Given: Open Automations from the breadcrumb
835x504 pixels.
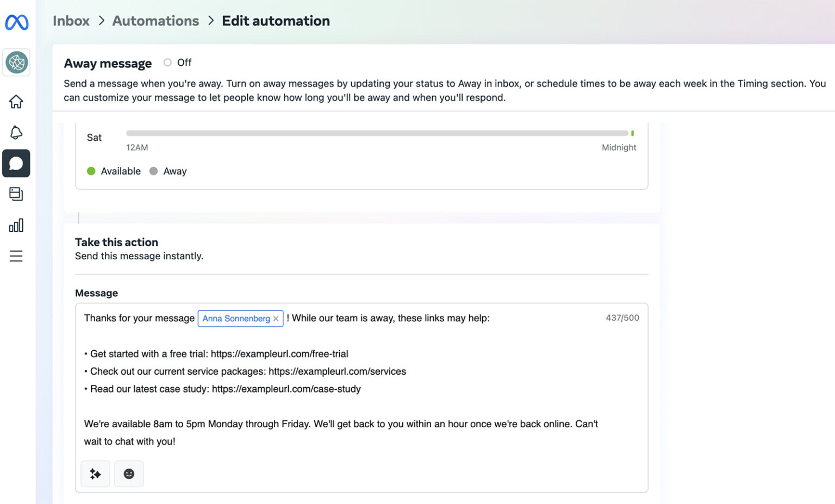Looking at the screenshot, I should pos(155,21).
